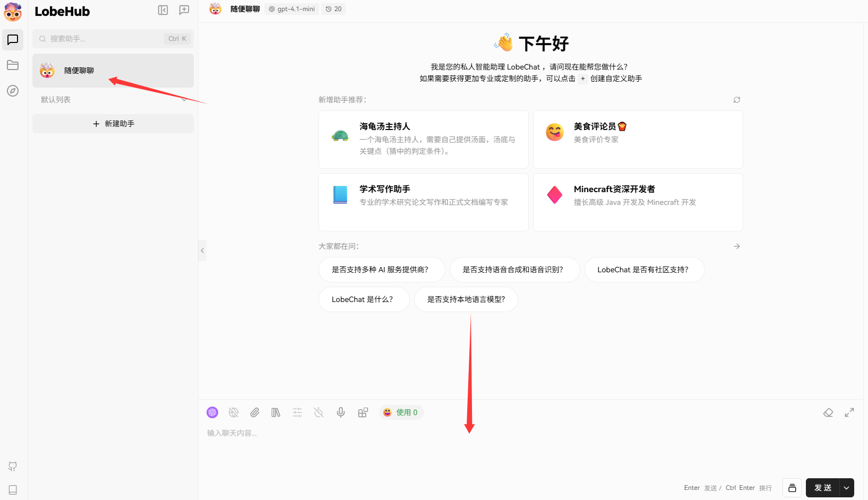868x500 pixels.
Task: Open model parameter sliders settings icon
Action: pos(297,412)
